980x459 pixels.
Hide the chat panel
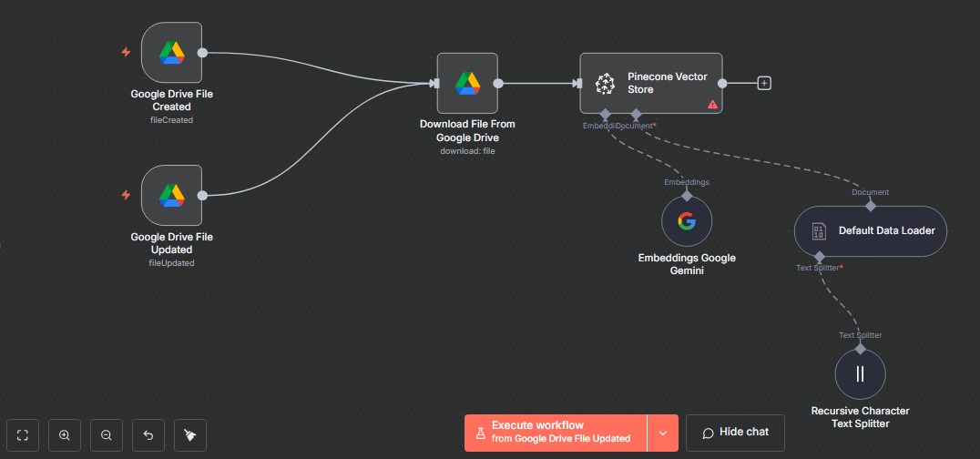[x=735, y=433]
